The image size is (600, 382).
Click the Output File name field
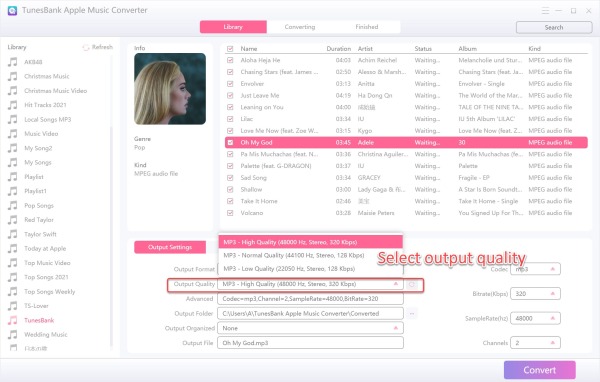(310, 343)
